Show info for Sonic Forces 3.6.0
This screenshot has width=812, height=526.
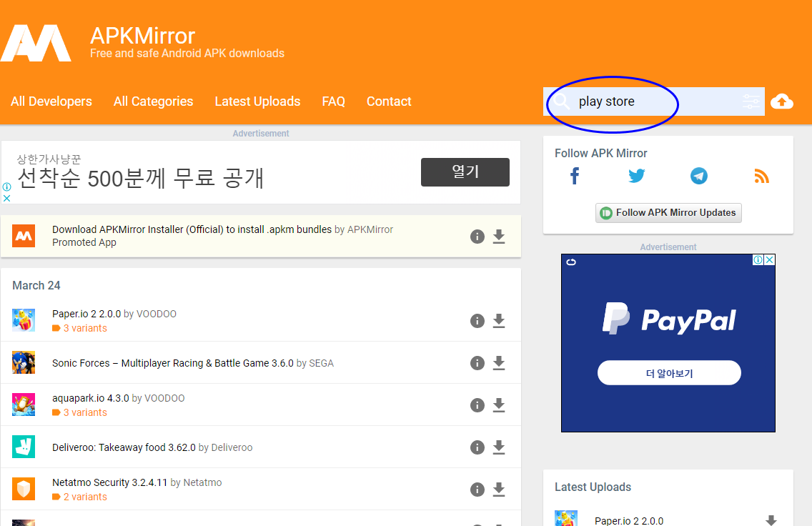coord(477,363)
